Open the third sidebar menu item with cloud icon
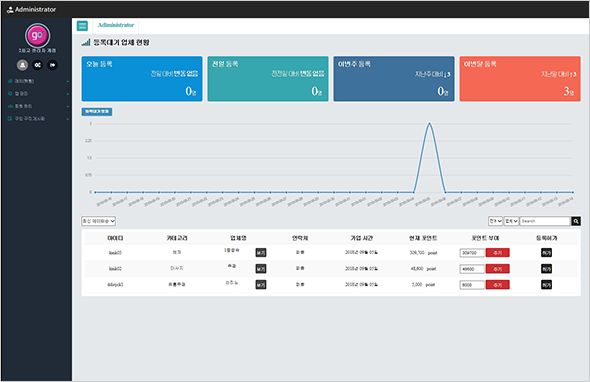The height and width of the screenshot is (382, 590). [38, 107]
